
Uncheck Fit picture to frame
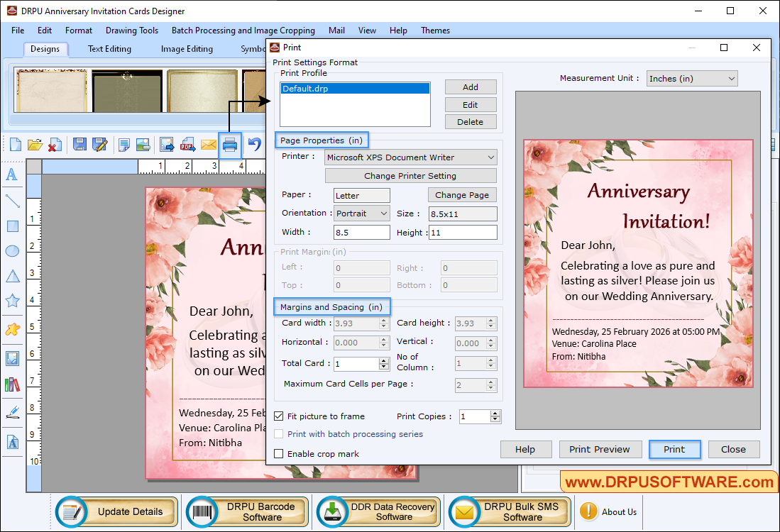pyautogui.click(x=279, y=416)
